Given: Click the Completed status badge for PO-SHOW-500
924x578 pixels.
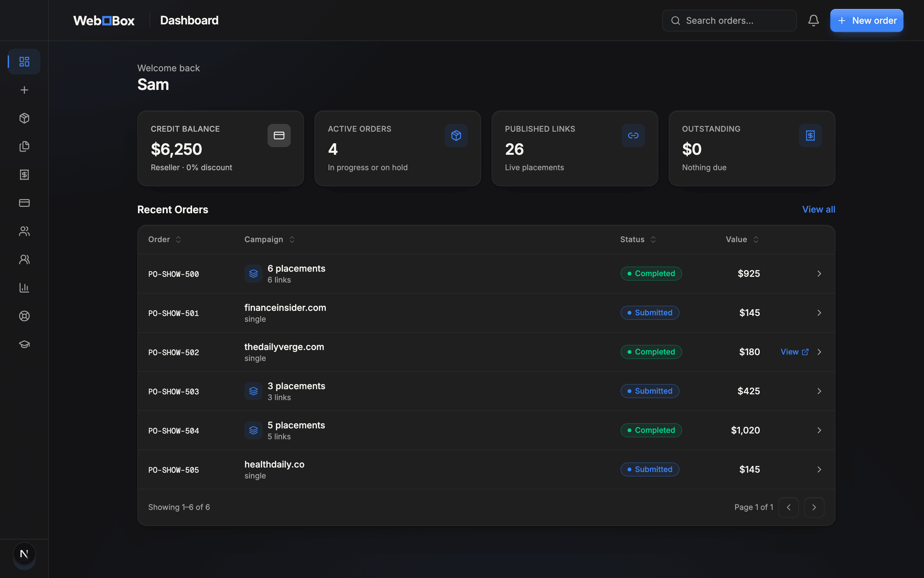Looking at the screenshot, I should click(x=651, y=274).
